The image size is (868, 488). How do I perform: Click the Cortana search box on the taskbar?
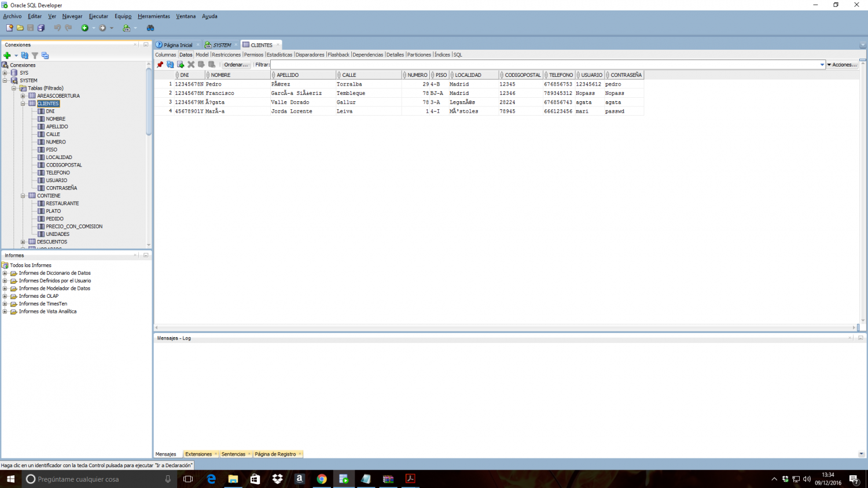98,479
